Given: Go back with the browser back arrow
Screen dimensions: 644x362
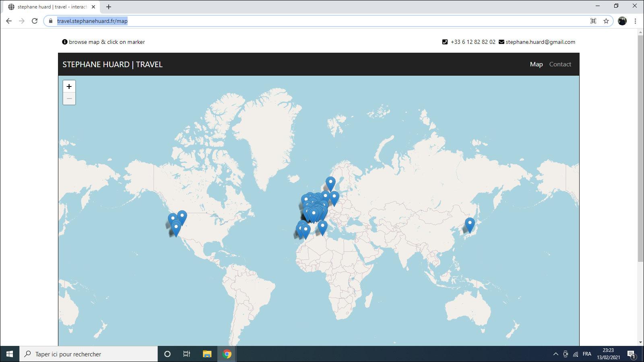Looking at the screenshot, I should coord(9,21).
